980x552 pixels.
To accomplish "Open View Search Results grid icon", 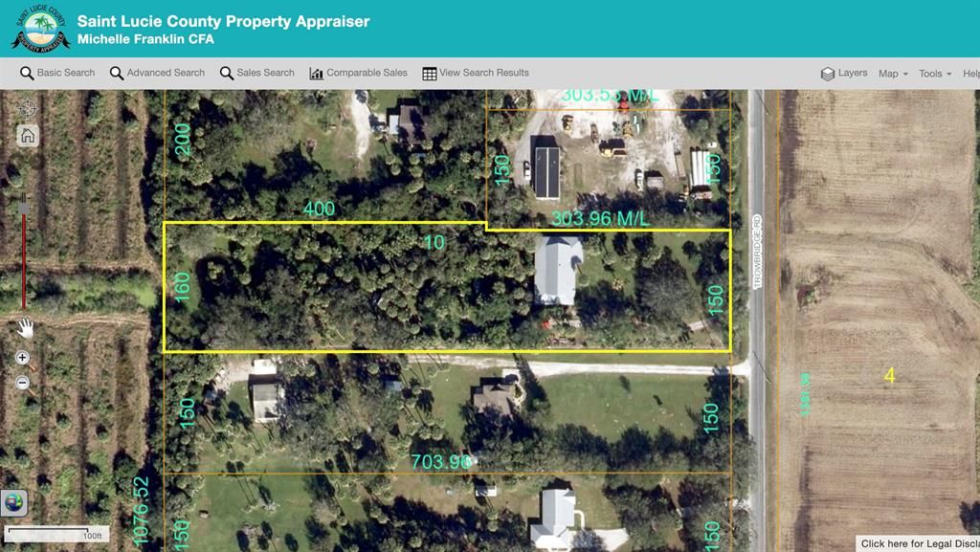I will 427,72.
